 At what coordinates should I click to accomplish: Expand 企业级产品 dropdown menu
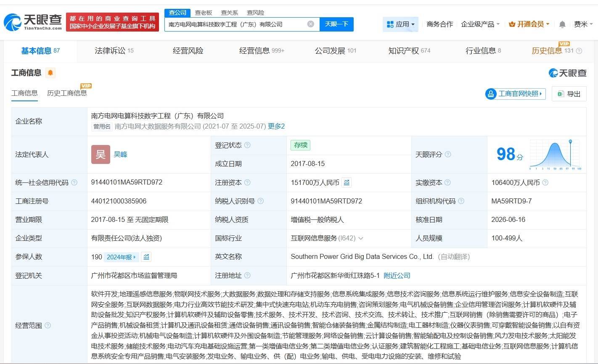tap(480, 24)
